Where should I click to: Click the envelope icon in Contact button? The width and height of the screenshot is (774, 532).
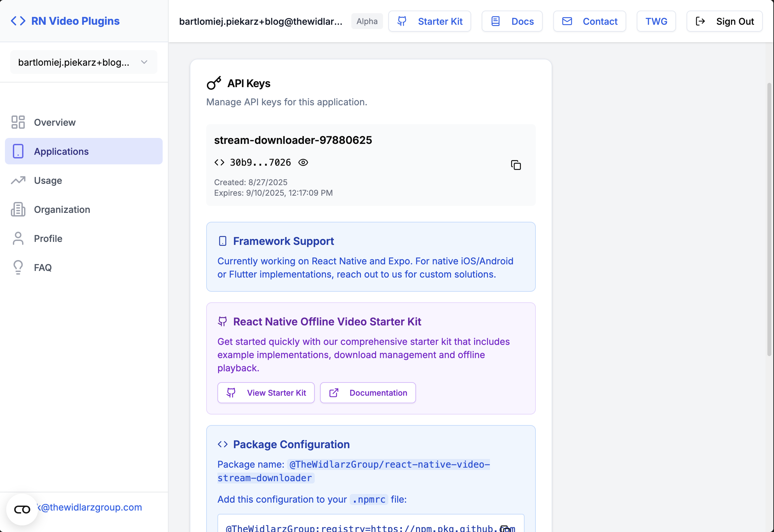tap(567, 21)
